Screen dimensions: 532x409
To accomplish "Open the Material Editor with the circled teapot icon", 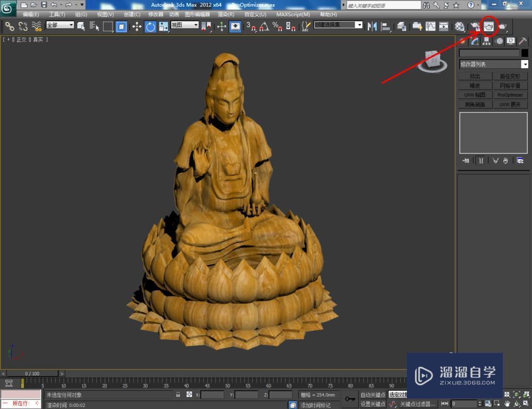I will point(489,26).
